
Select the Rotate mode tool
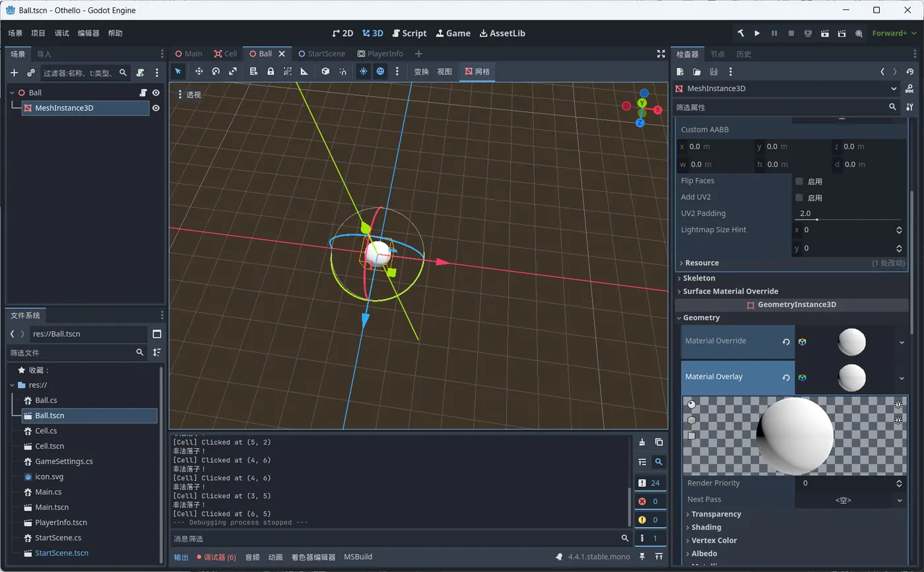click(216, 71)
